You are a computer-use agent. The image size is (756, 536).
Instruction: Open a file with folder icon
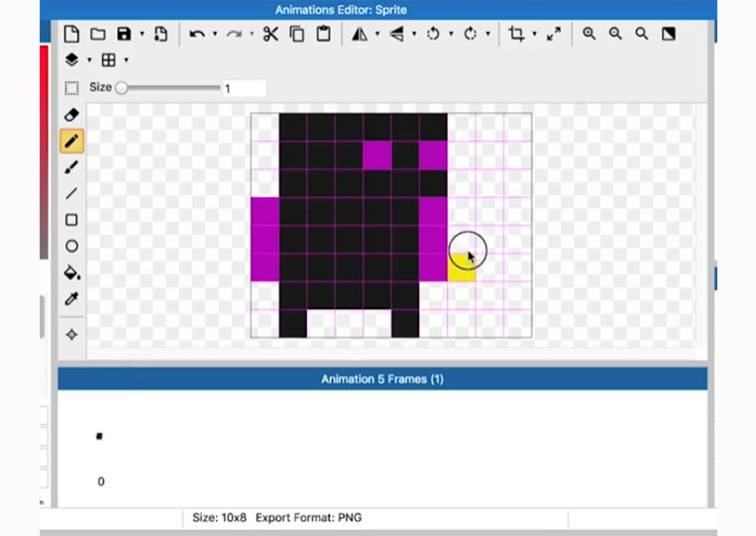coord(98,34)
